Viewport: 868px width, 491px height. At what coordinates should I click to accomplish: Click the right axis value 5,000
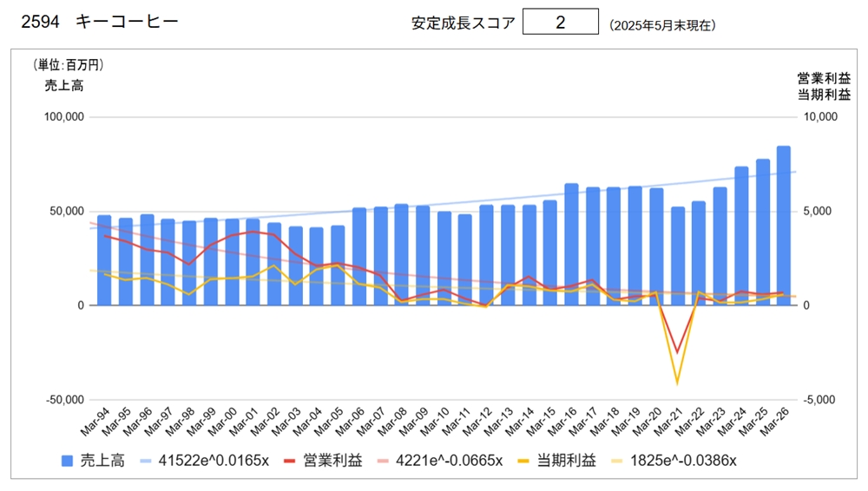point(818,212)
